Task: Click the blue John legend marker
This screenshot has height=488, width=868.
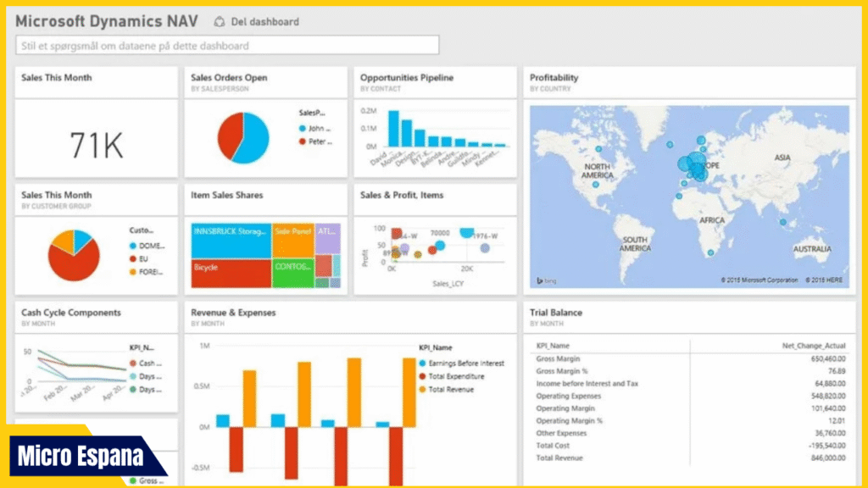Action: 303,128
